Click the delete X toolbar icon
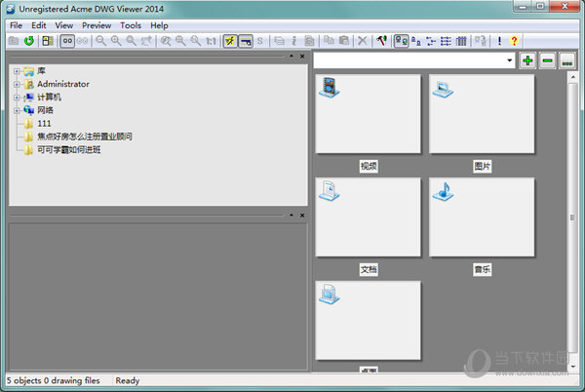Screen dimensions: 585x392 [363, 41]
